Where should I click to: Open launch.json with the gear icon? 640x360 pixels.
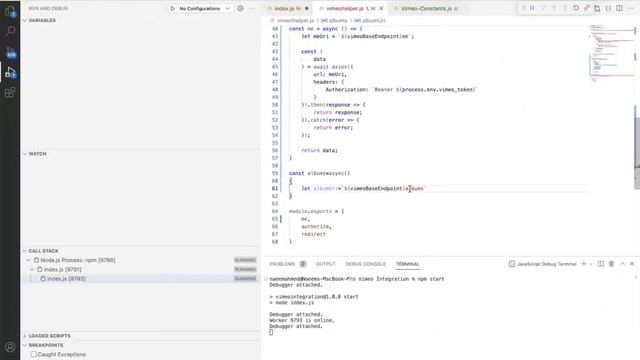[240, 8]
